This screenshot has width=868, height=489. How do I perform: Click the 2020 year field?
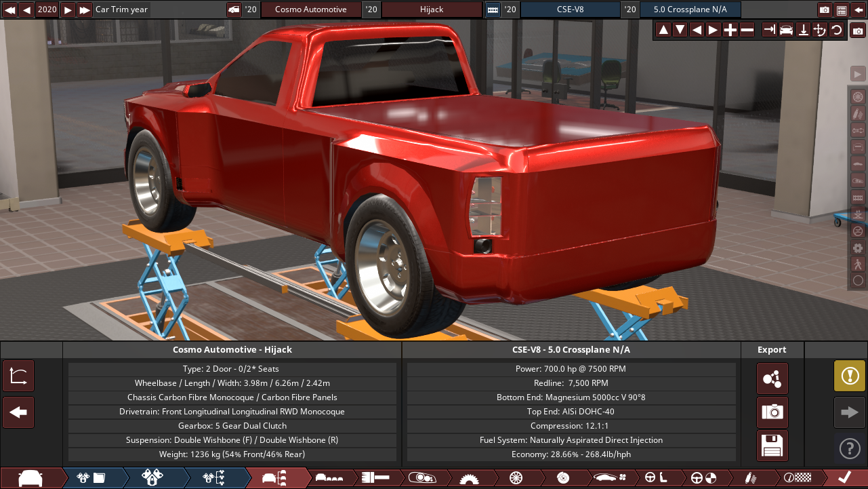[x=47, y=9]
